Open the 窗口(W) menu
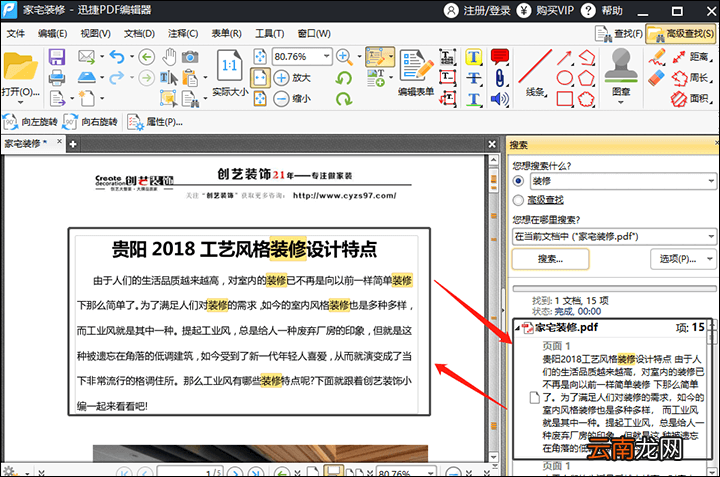720x477 pixels. (314, 34)
